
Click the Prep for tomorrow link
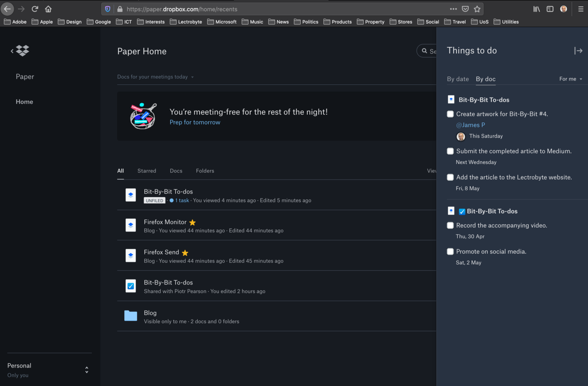195,122
